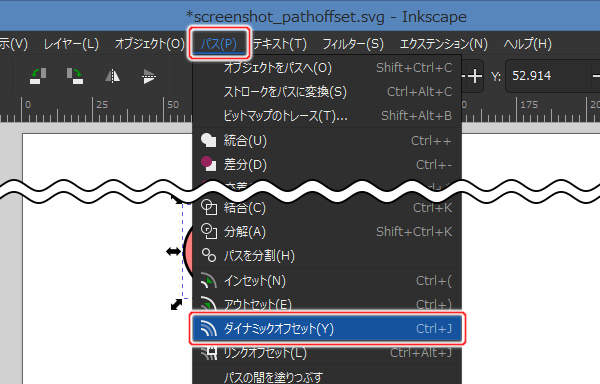Select パスを分割(H) entry
The image size is (600, 384).
tap(327, 255)
